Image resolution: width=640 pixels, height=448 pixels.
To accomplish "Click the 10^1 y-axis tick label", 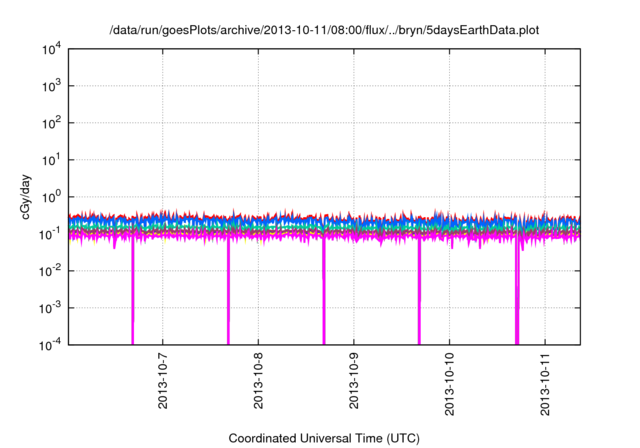I will (51, 160).
